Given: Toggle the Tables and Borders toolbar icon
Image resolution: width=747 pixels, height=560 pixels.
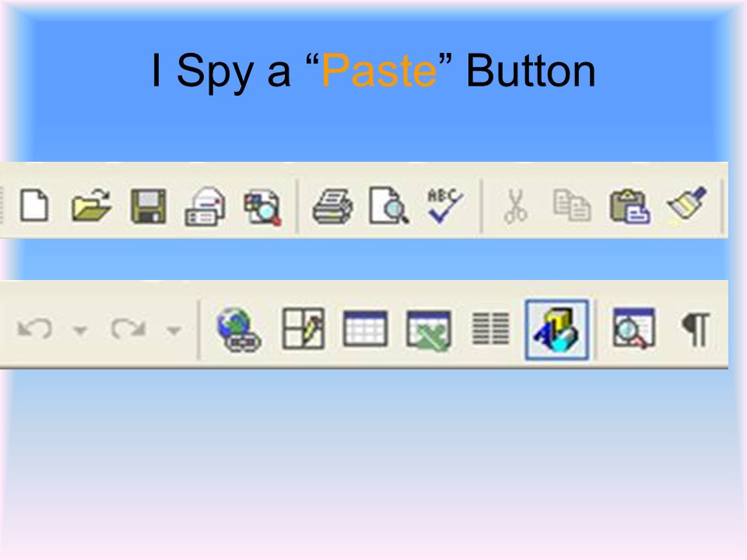Looking at the screenshot, I should click(x=303, y=328).
